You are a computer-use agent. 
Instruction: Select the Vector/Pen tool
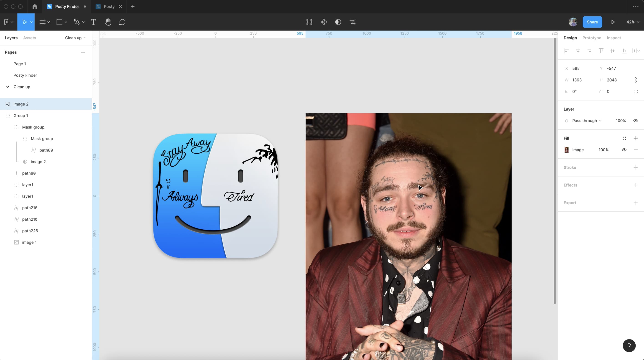pos(76,22)
